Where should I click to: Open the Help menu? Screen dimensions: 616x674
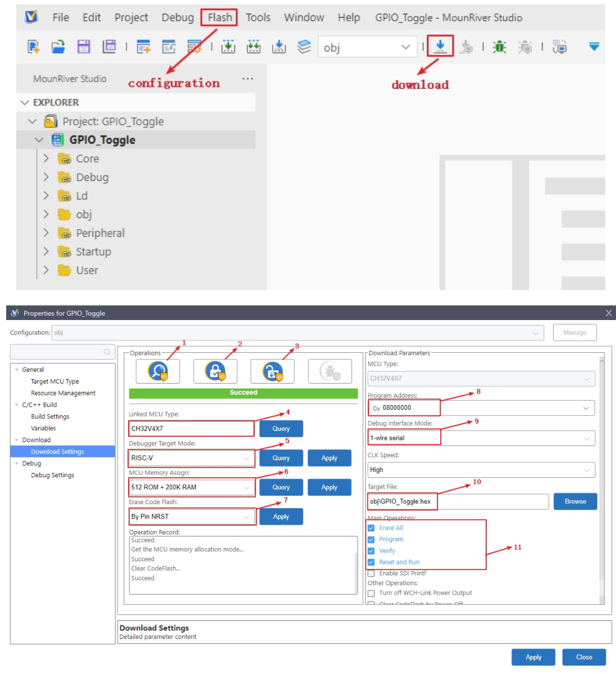349,18
